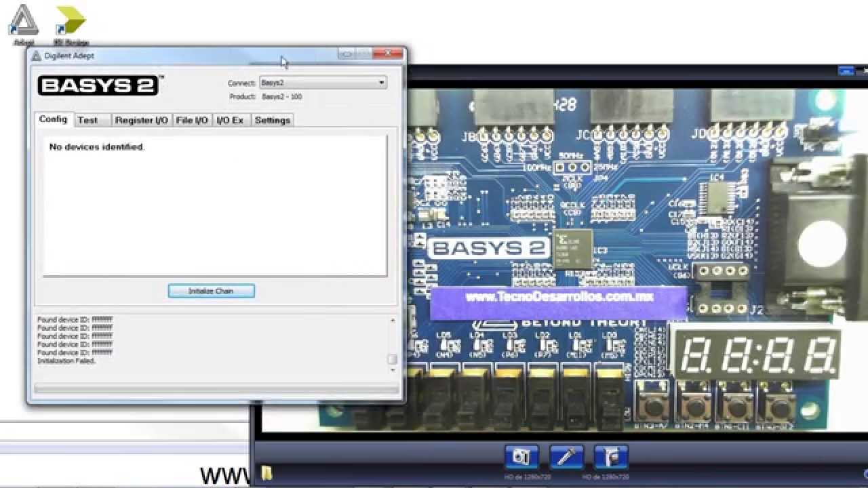Click the microphone button in webcam window
Screen dimensions: 868x488
566,457
